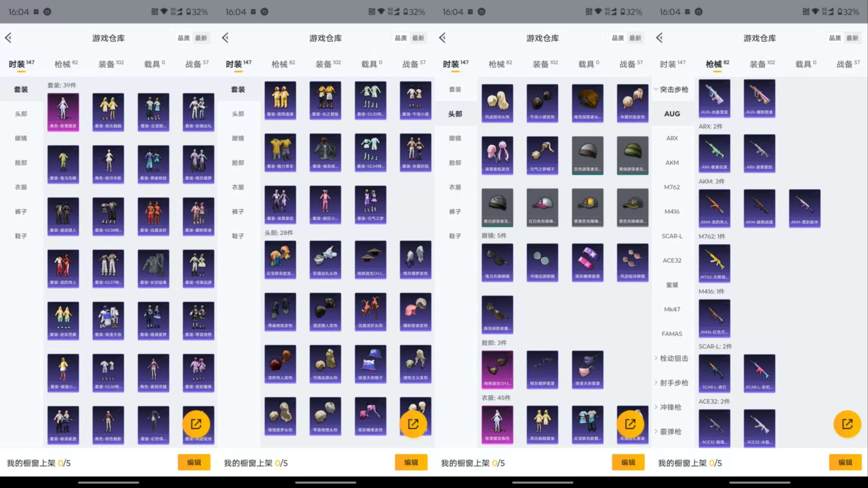Open the 战备 tab on the 枪械 screen
Image resolution: width=868 pixels, height=488 pixels.
[848, 64]
